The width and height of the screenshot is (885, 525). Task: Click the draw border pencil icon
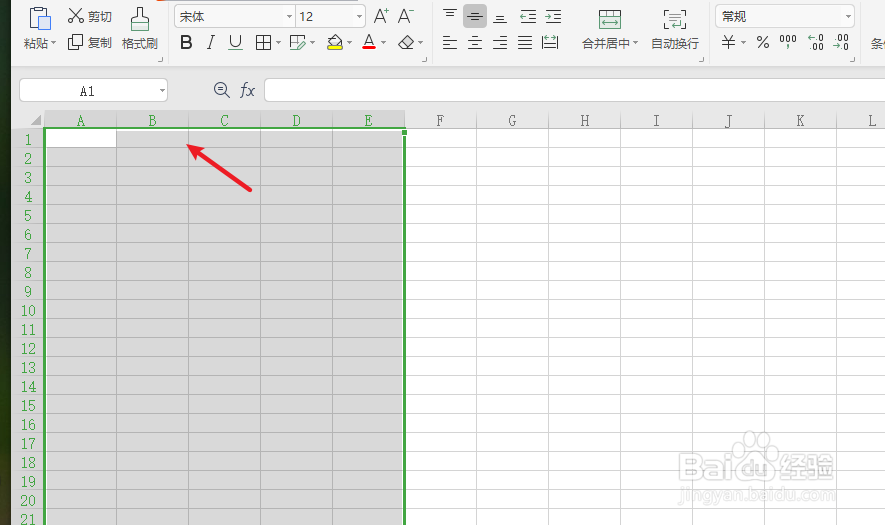click(x=297, y=42)
